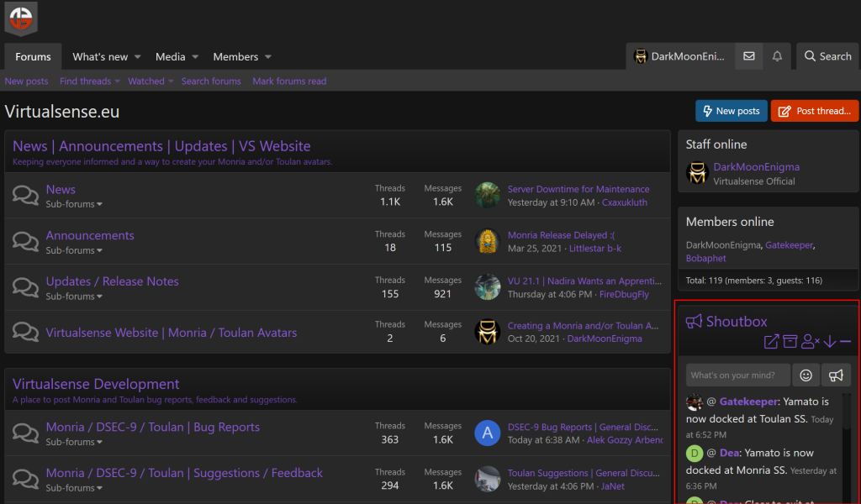Open the Find threads dropdown
Screen dimensions: 861x504
click(x=89, y=81)
